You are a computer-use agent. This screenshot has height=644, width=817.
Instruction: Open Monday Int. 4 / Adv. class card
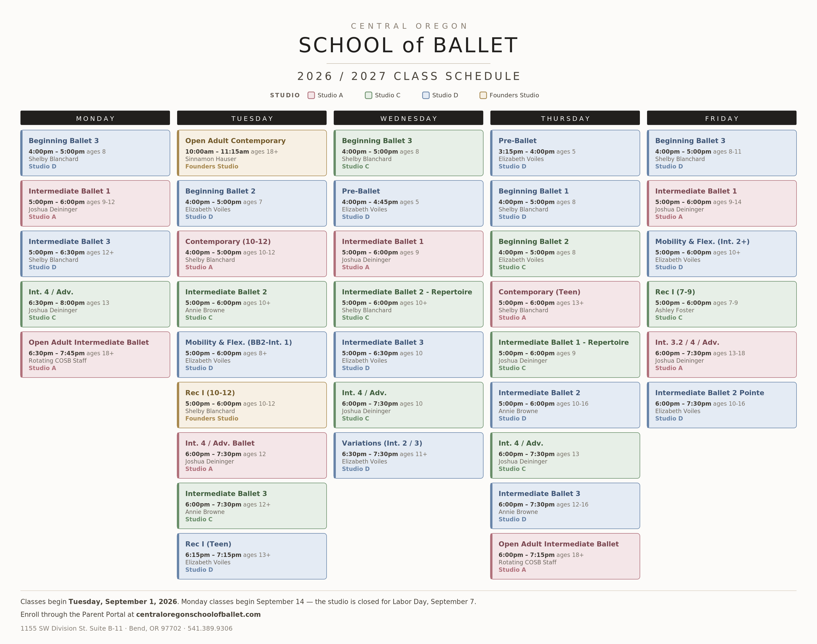click(95, 304)
